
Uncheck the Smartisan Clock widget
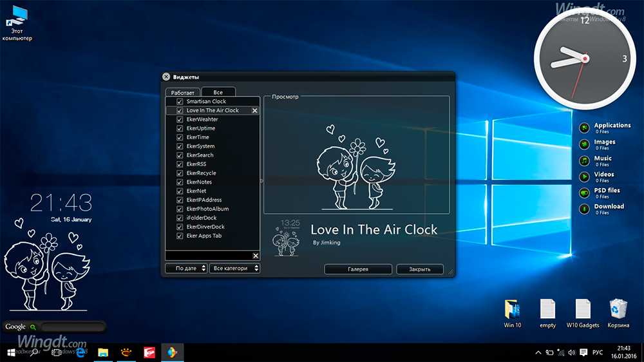click(180, 102)
